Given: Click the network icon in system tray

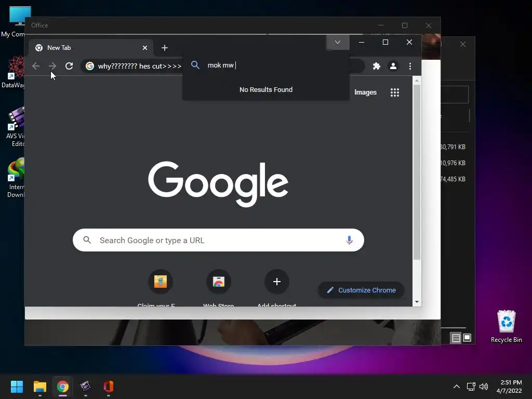Looking at the screenshot, I should click(471, 387).
